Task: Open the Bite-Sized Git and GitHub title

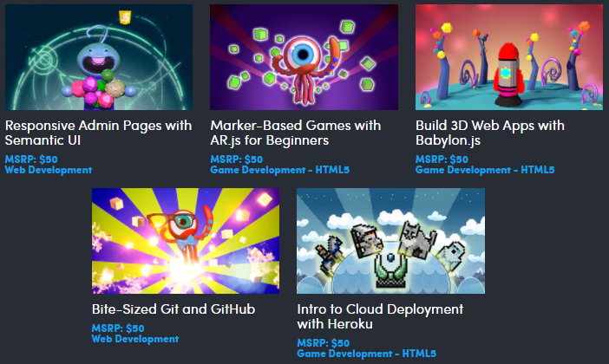Action: pyautogui.click(x=174, y=309)
